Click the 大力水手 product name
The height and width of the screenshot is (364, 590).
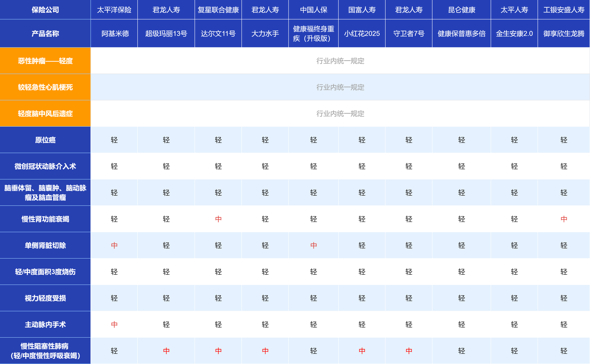(265, 34)
